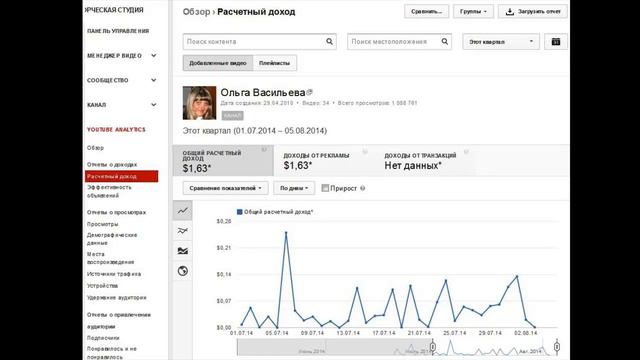This screenshot has height=360, width=640.
Task: Click magnifier in content search box
Action: click(x=329, y=41)
